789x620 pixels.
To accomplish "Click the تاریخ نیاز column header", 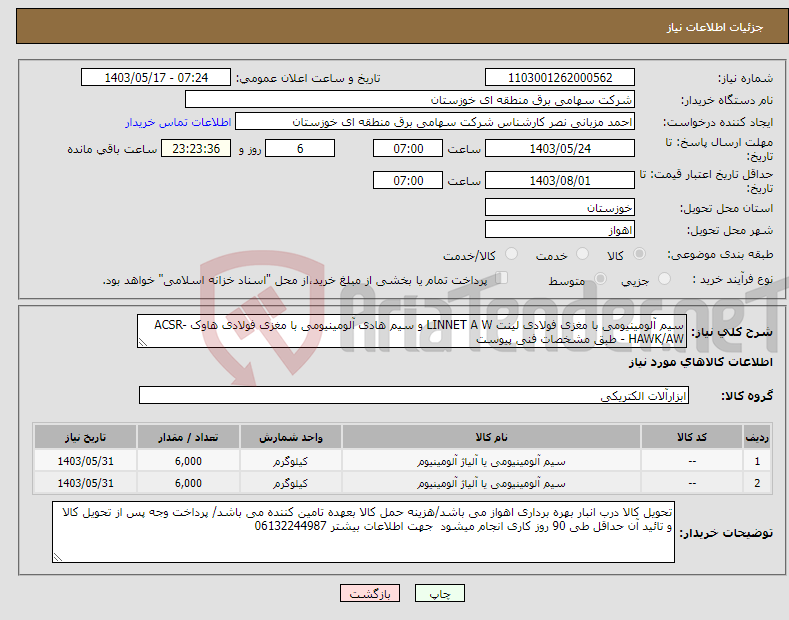I will point(86,437).
